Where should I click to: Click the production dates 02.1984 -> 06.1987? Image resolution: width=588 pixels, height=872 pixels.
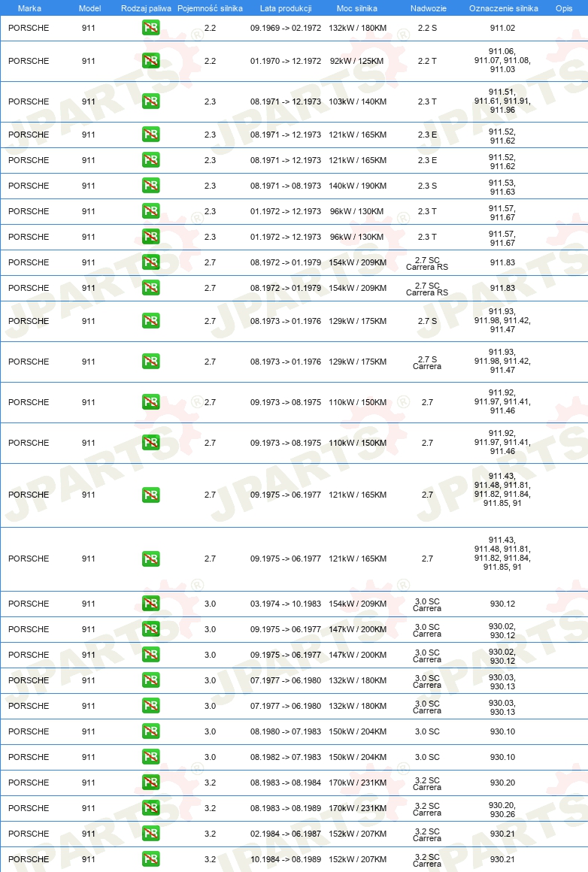tap(286, 834)
